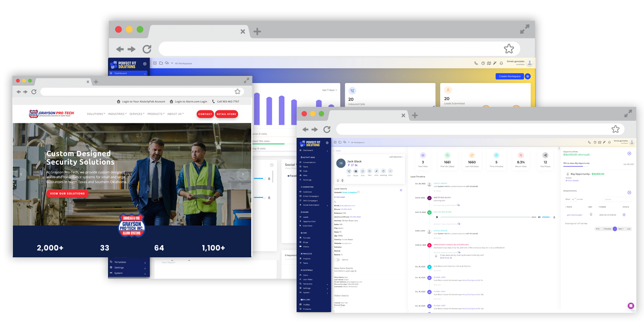Click the View Our Solutions button

(x=67, y=193)
